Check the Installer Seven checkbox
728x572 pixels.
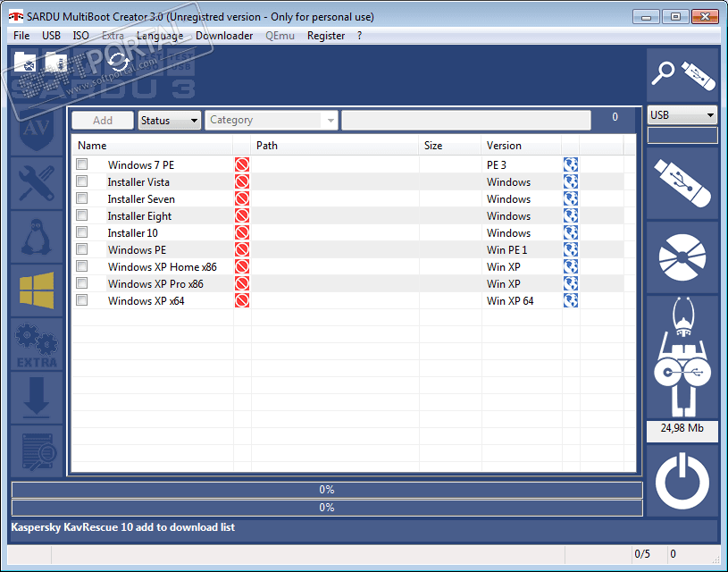coord(82,198)
